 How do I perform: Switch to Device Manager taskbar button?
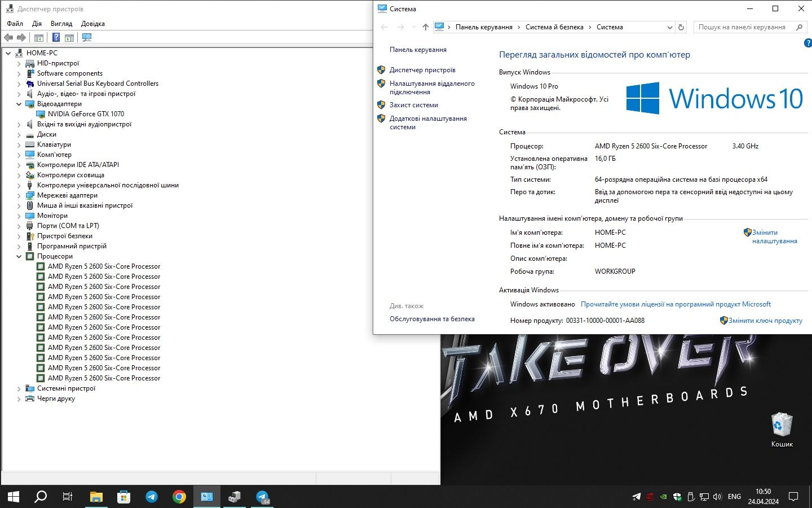[x=235, y=497]
